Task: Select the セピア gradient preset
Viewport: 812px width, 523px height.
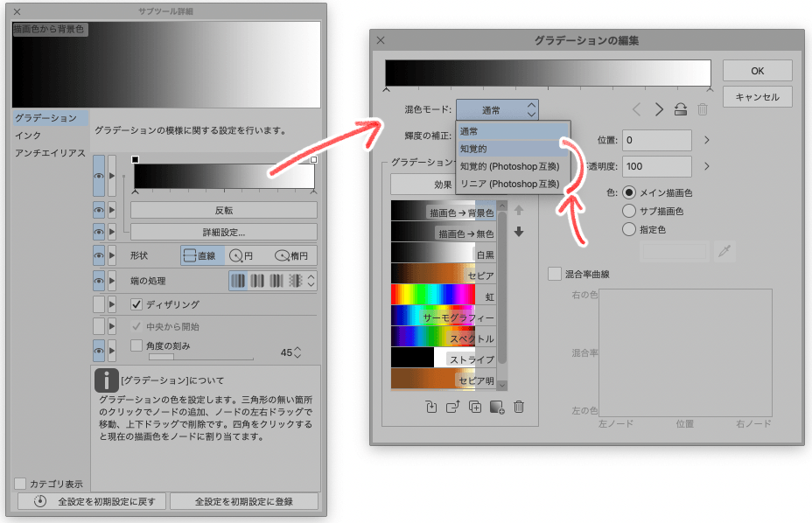Action: point(444,274)
